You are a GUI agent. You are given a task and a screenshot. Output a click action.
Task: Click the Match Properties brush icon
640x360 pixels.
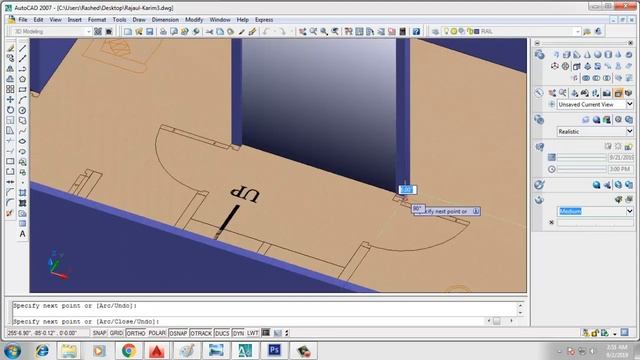pyautogui.click(x=241, y=31)
